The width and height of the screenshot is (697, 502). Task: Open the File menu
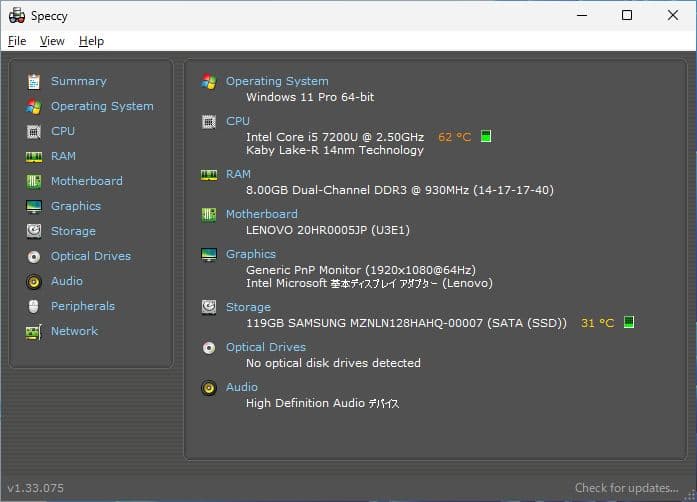click(x=17, y=41)
